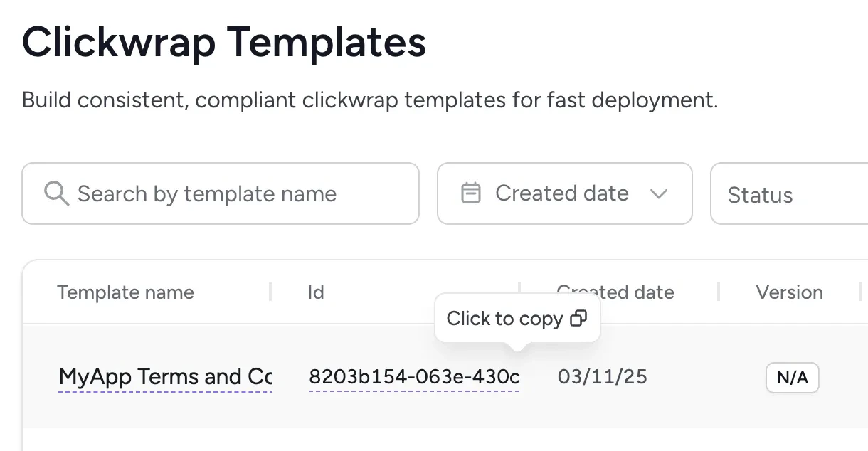Click the calendar icon beside Created date
Screen dimensions: 868x451
471,193
